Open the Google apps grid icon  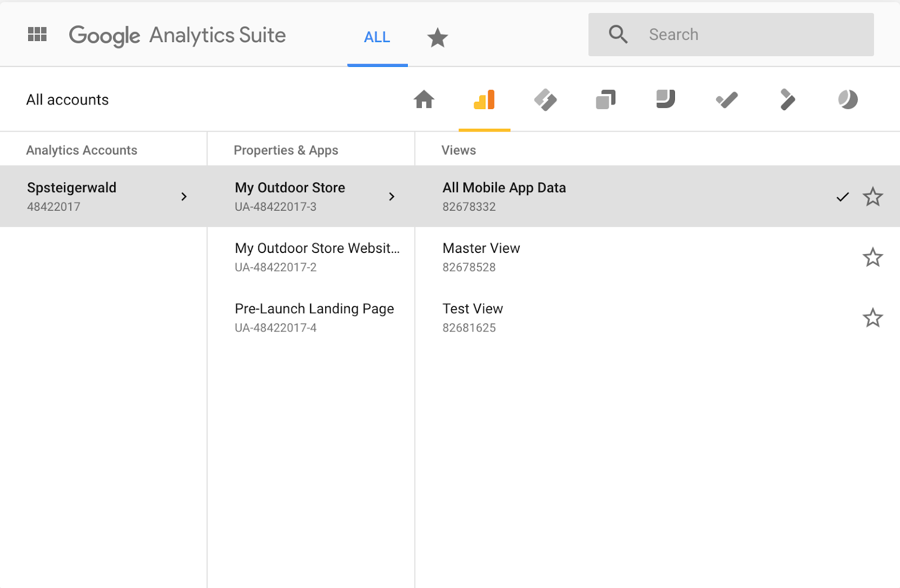tap(37, 34)
